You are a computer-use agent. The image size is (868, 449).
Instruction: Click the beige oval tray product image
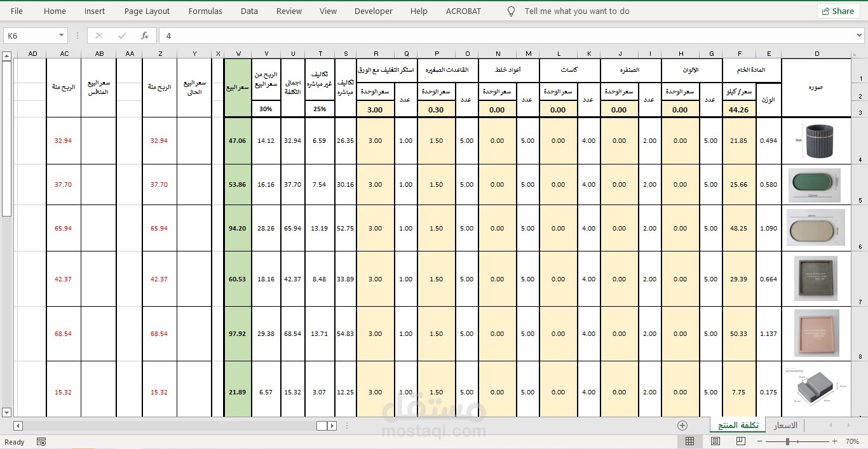coord(816,228)
